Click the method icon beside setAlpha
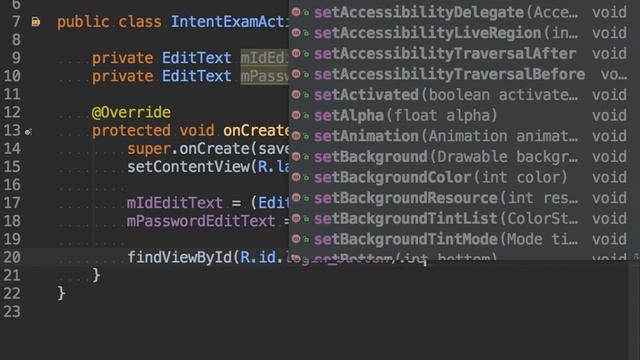This screenshot has width=640, height=360. click(x=296, y=115)
